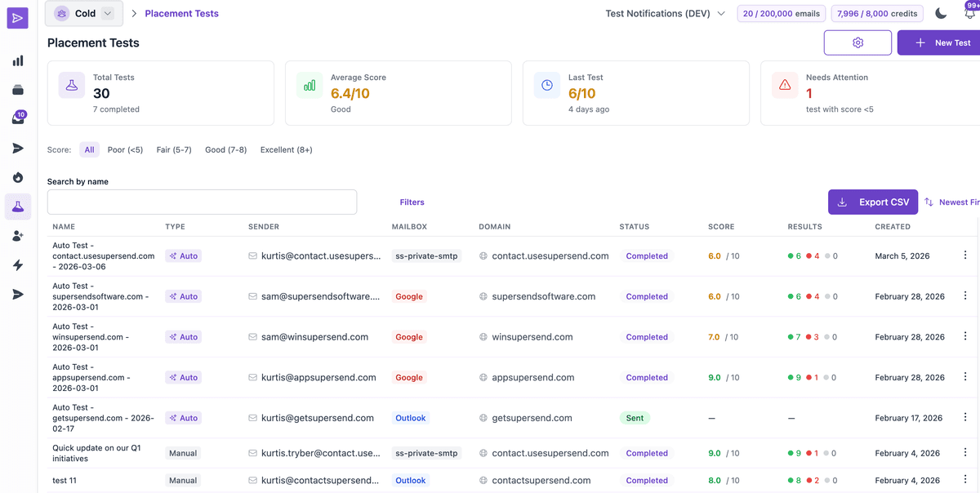Open the three-dot menu on test 11 row
This screenshot has height=493, width=980.
[x=965, y=480]
